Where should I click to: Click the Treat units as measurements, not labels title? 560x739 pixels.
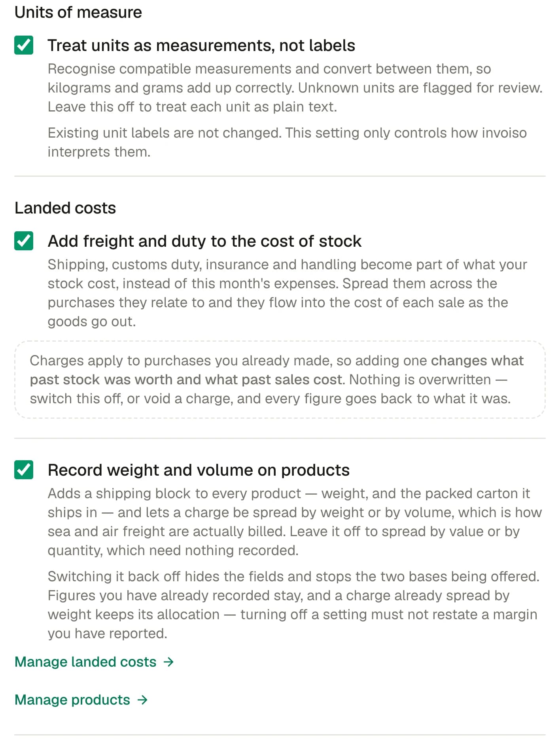pos(201,45)
